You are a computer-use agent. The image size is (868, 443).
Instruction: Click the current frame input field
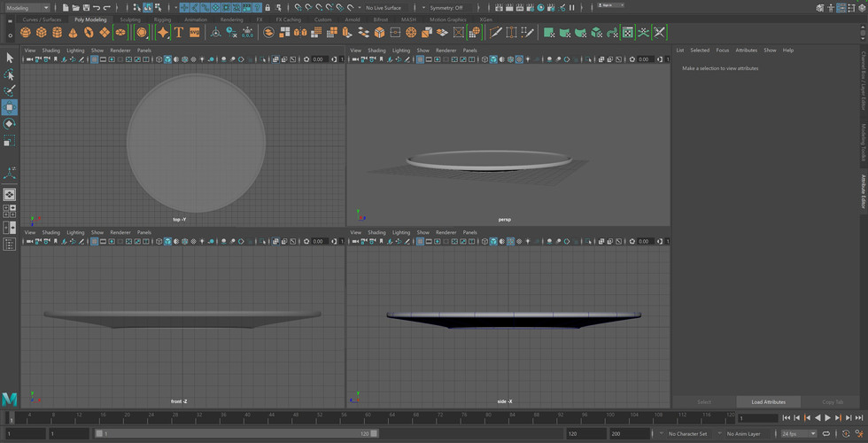pos(757,418)
